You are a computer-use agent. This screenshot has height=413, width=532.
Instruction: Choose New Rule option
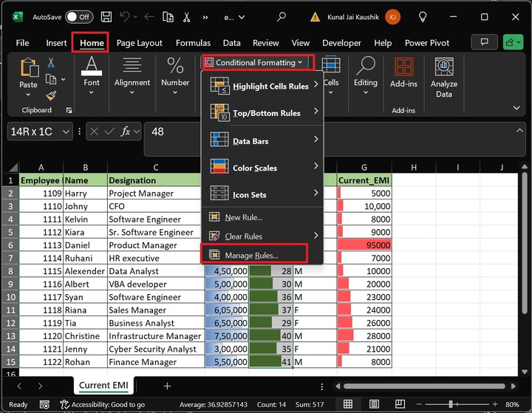click(x=243, y=217)
